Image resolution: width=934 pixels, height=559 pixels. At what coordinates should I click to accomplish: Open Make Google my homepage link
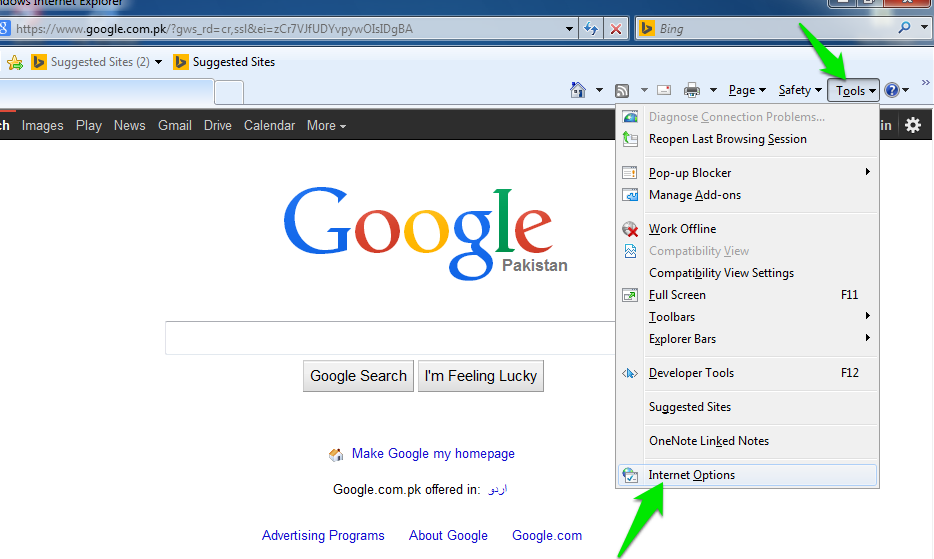(x=433, y=454)
